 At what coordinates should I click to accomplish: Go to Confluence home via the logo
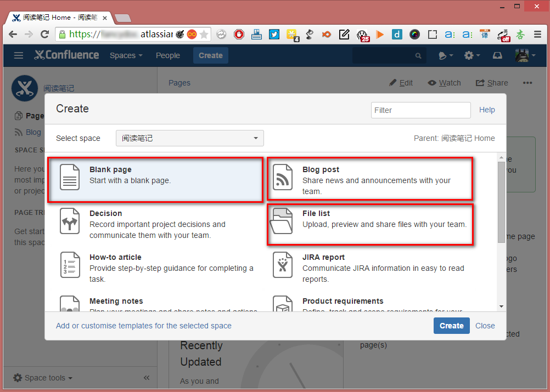point(66,55)
